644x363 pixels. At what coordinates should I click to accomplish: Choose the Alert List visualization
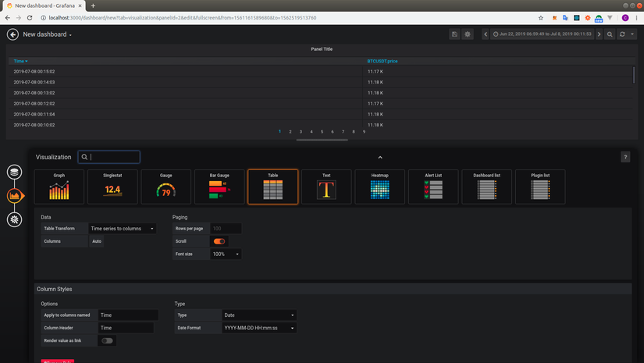click(x=433, y=187)
